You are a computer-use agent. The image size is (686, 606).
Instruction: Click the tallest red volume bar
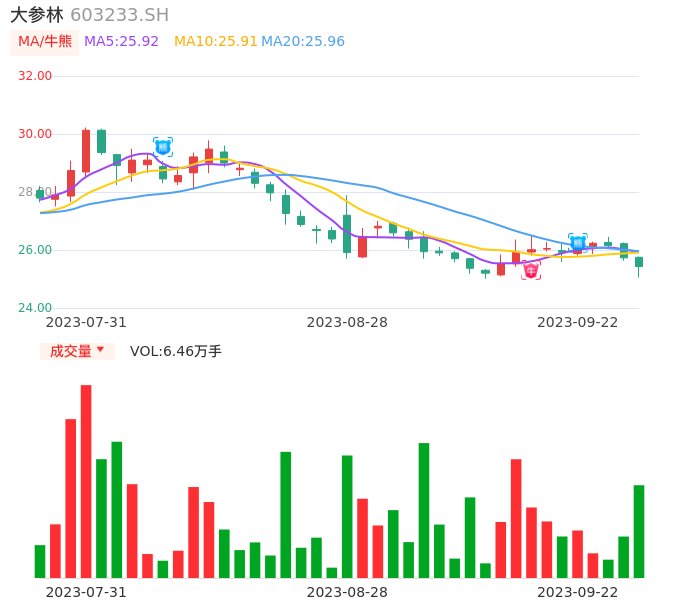(x=86, y=480)
